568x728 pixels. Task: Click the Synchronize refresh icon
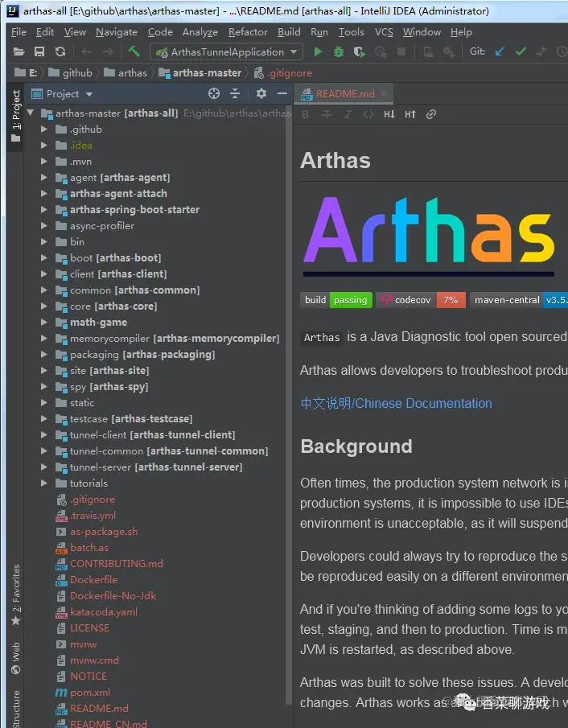click(x=60, y=51)
